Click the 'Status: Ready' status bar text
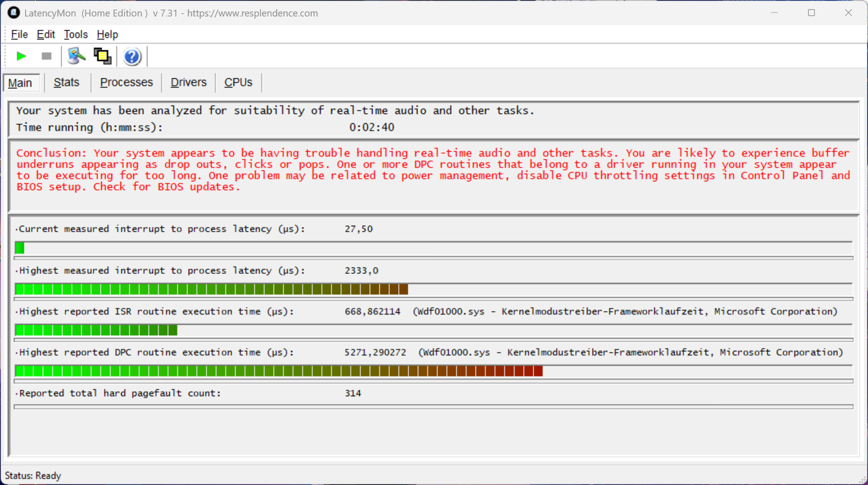868x485 pixels. (x=33, y=475)
